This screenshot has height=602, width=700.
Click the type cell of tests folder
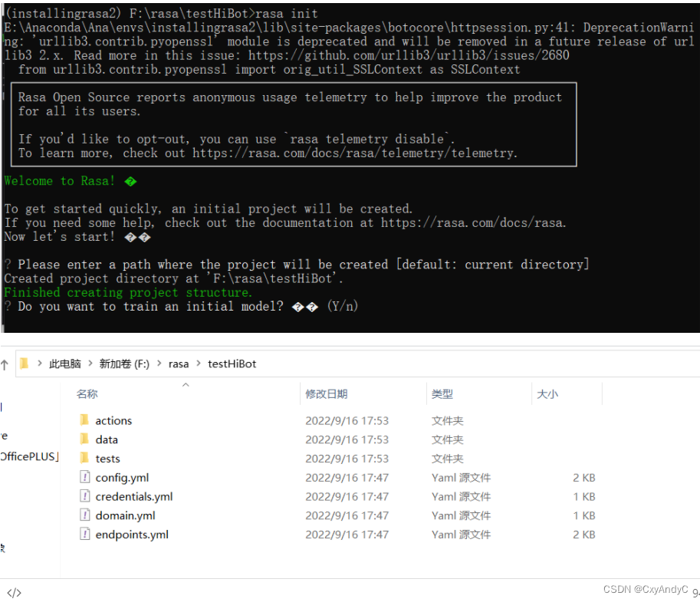[x=447, y=459]
